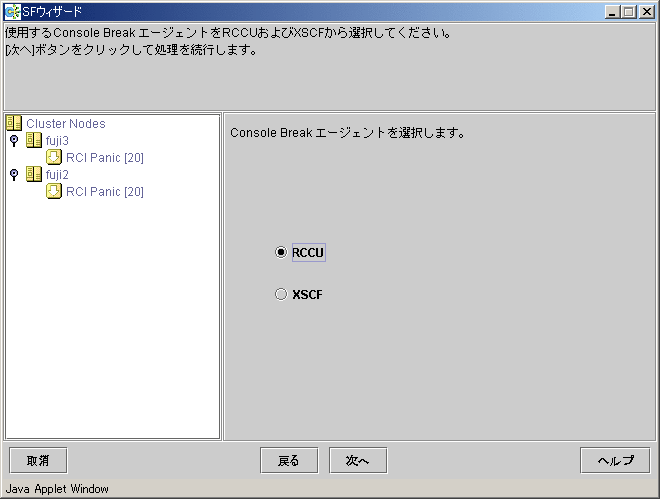Open ヘルプ (Help) button
The height and width of the screenshot is (499, 660).
pyautogui.click(x=615, y=460)
